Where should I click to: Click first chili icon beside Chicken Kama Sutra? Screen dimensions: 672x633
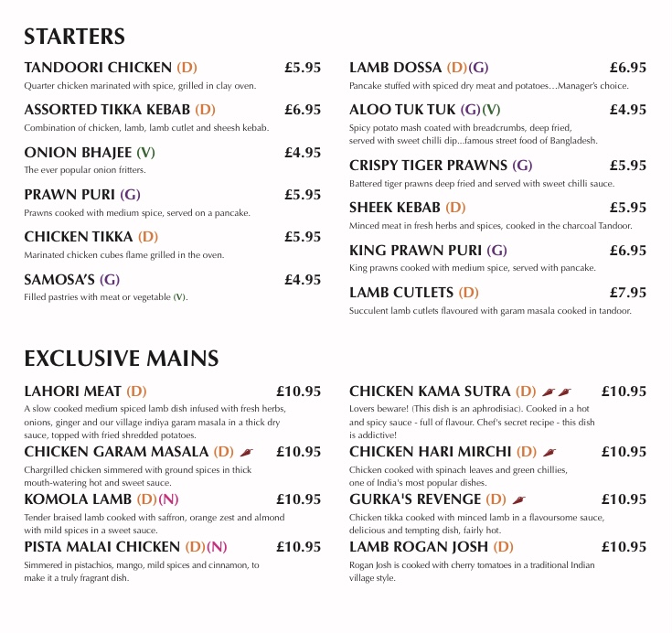(x=549, y=392)
